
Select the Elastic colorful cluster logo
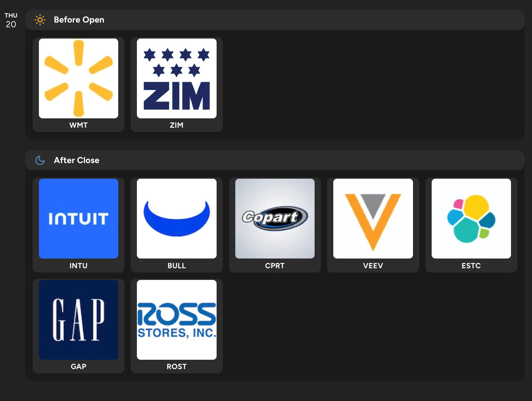tap(471, 218)
